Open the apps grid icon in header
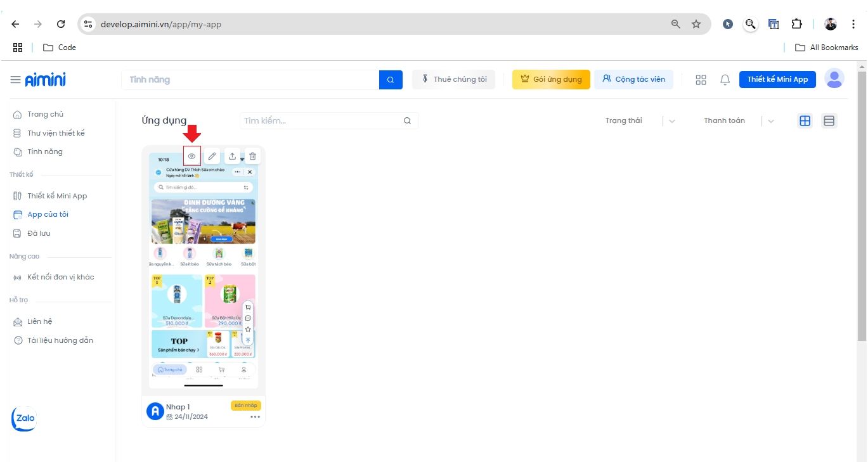This screenshot has height=462, width=868. click(x=701, y=80)
